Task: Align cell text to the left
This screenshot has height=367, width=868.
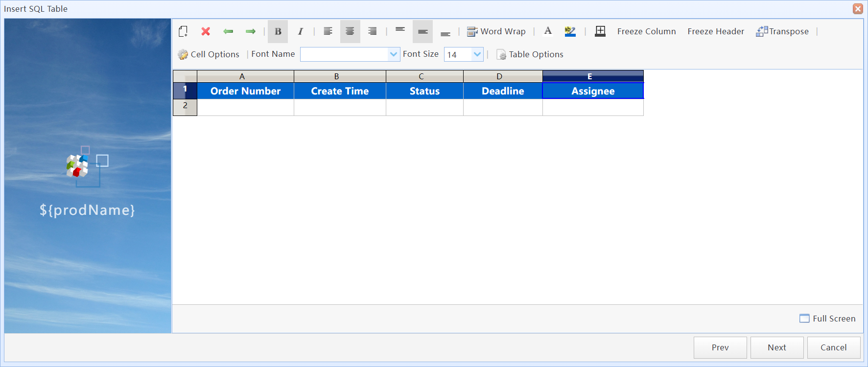Action: point(328,31)
